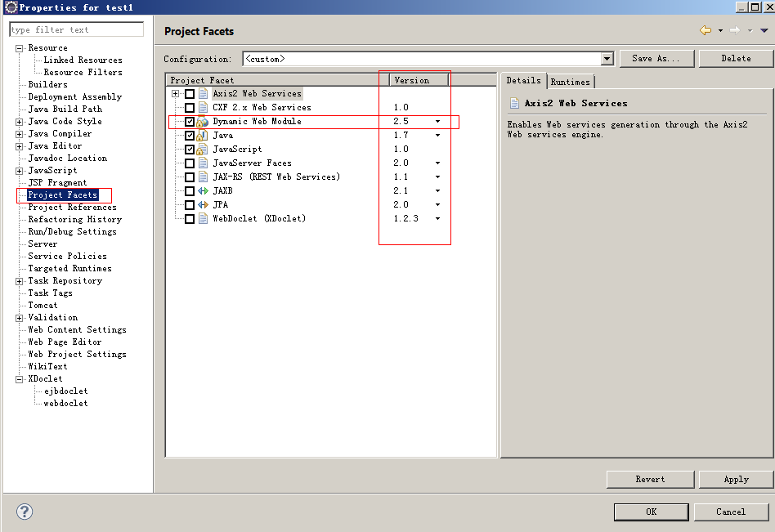Enable the JPA facet checkbox
The height and width of the screenshot is (532, 775).
(x=190, y=204)
